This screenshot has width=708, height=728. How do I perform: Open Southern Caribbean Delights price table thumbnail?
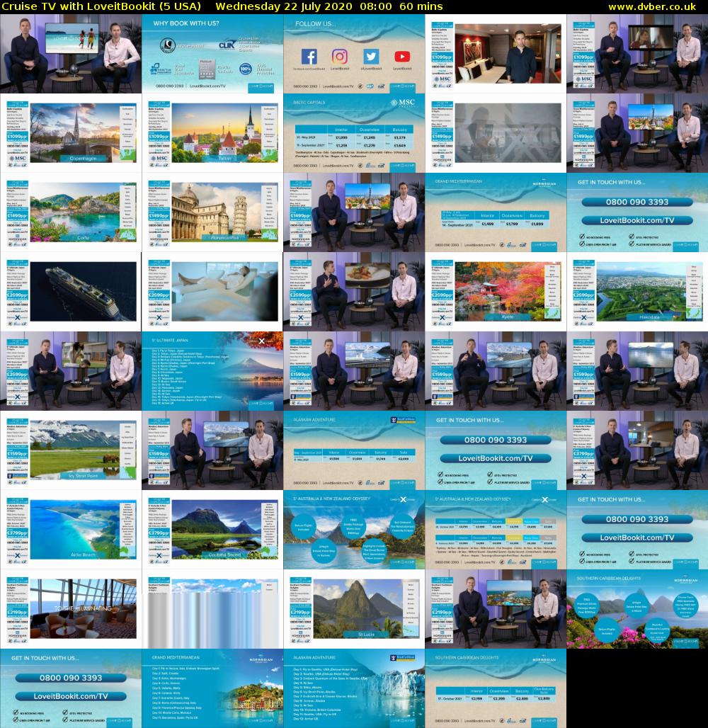[x=496, y=688]
